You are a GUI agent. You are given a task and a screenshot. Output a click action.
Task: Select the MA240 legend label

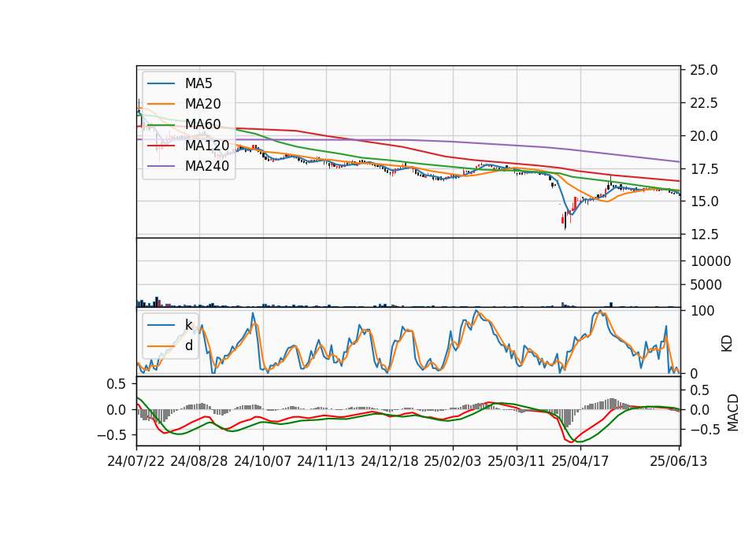point(207,166)
